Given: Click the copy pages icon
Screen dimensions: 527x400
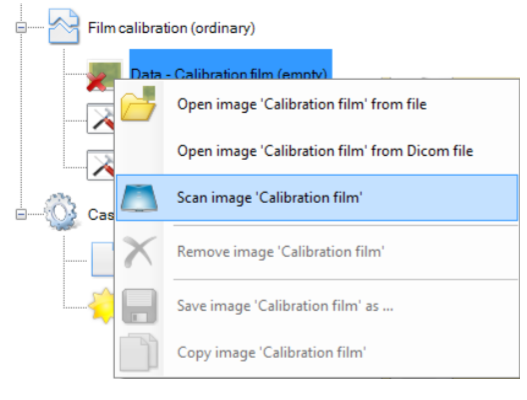Looking at the screenshot, I should 139,352.
